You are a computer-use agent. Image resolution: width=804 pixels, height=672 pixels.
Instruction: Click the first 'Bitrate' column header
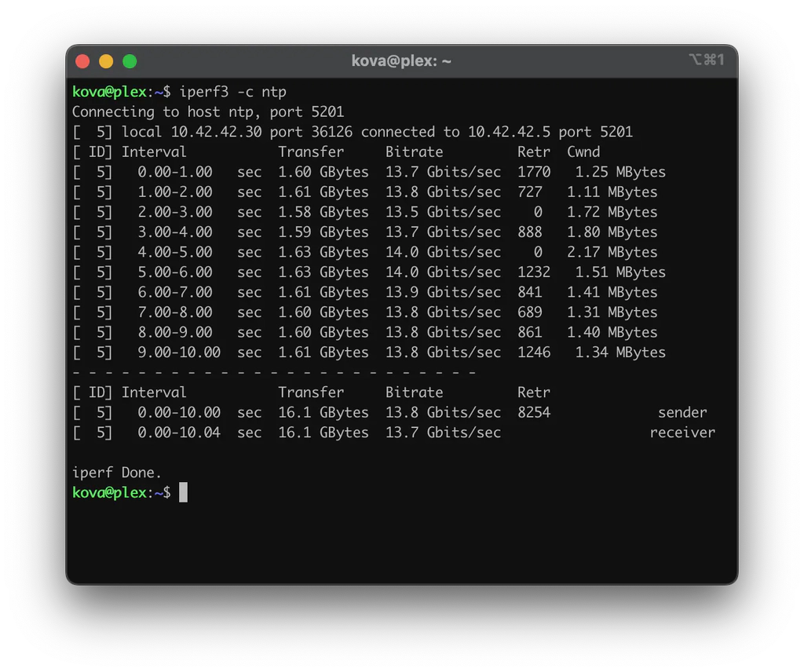(x=415, y=152)
